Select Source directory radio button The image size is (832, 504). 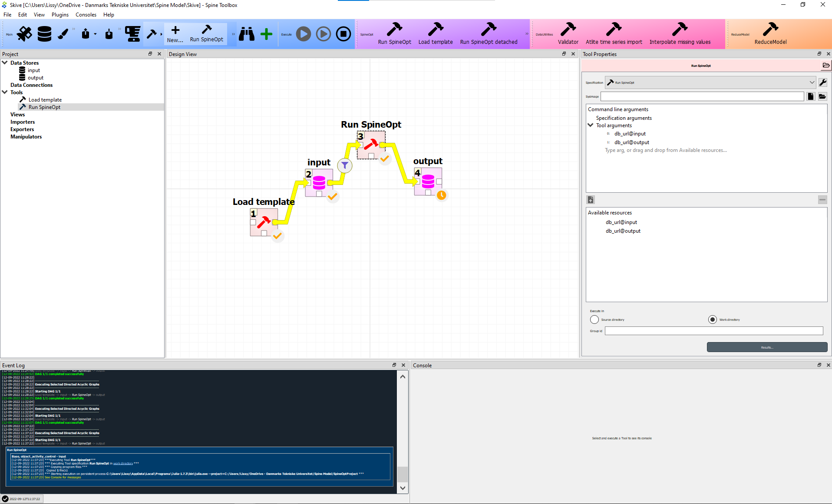pos(594,320)
